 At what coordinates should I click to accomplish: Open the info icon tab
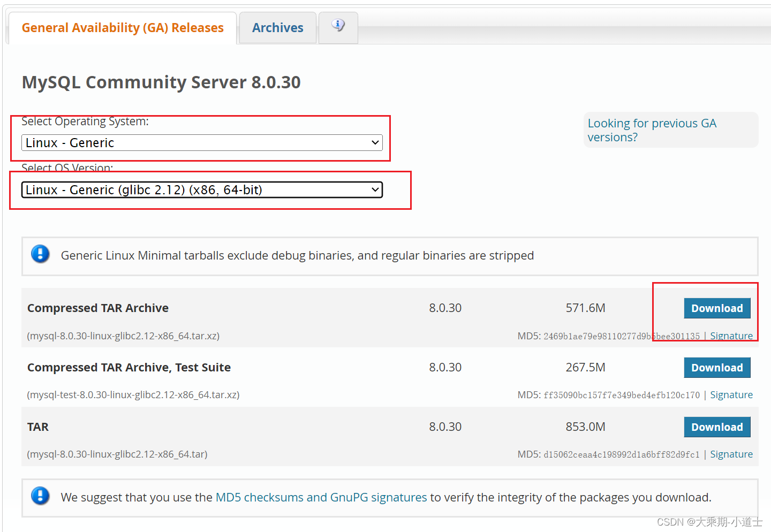[x=338, y=28]
